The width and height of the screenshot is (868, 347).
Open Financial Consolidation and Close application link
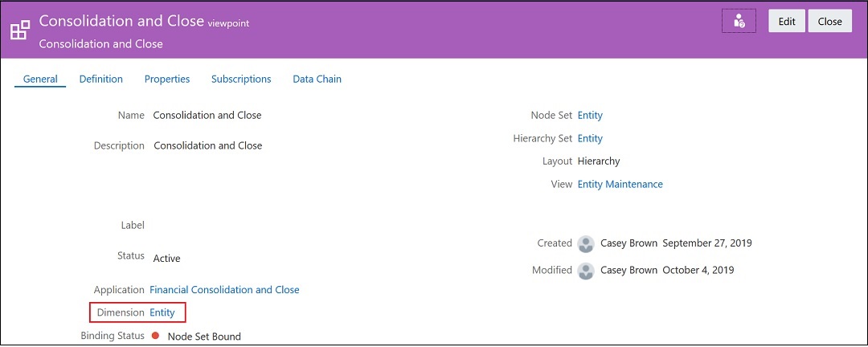[x=225, y=290]
